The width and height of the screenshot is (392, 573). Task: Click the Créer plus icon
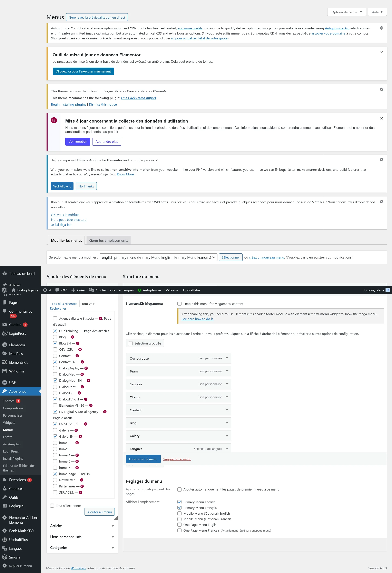(x=73, y=290)
